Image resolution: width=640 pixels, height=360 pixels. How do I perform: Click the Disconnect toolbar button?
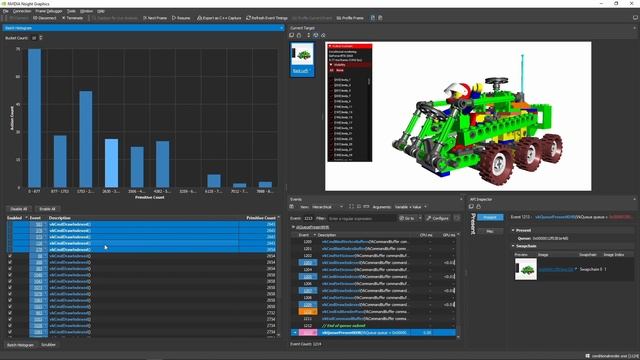45,18
